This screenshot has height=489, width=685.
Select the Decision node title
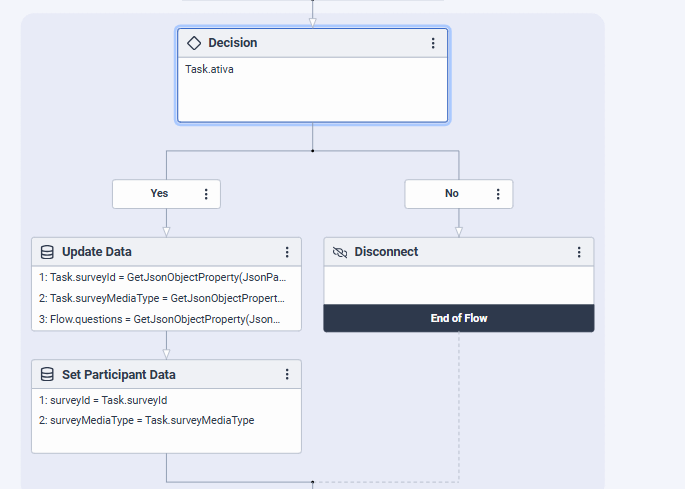coord(232,43)
